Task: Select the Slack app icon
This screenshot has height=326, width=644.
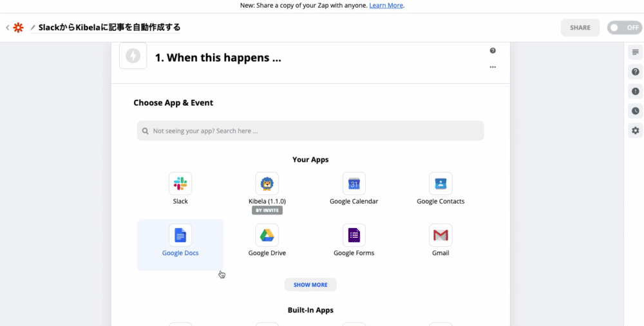Action: (180, 184)
